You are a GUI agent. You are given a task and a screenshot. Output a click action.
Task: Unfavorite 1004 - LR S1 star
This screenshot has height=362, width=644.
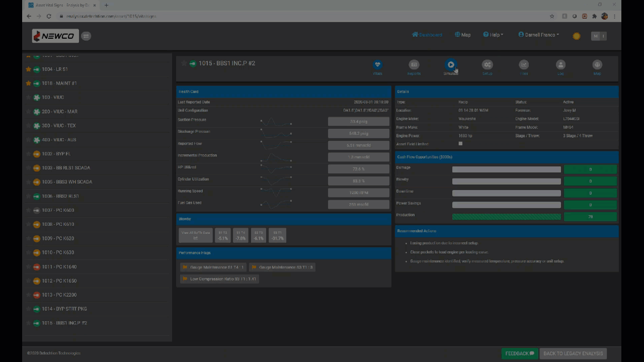click(29, 69)
